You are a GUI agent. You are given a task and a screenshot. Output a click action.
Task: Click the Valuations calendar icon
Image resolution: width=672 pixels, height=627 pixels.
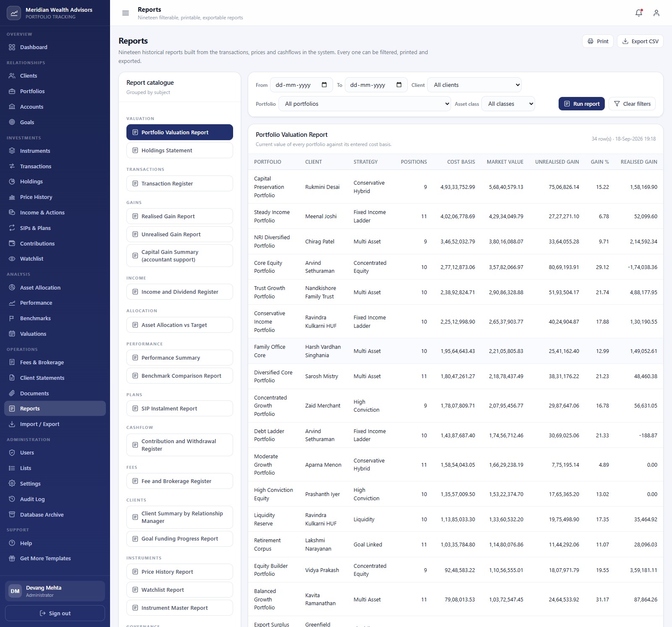pos(12,334)
